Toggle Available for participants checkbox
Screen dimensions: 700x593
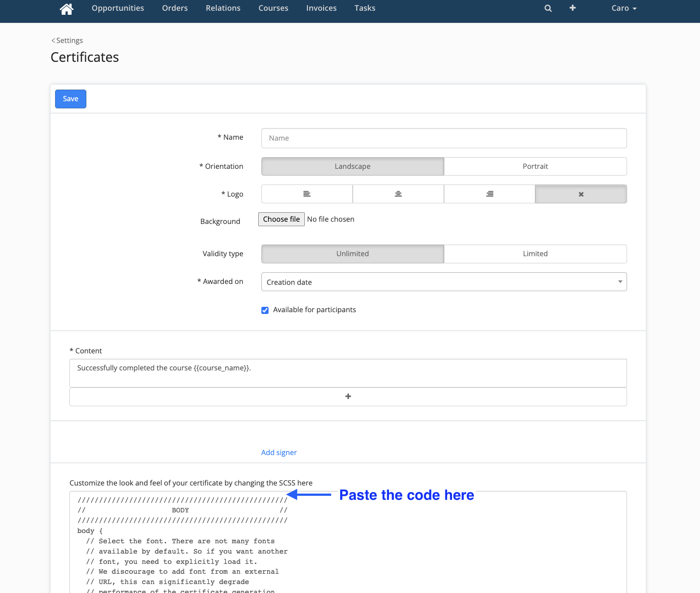[265, 310]
